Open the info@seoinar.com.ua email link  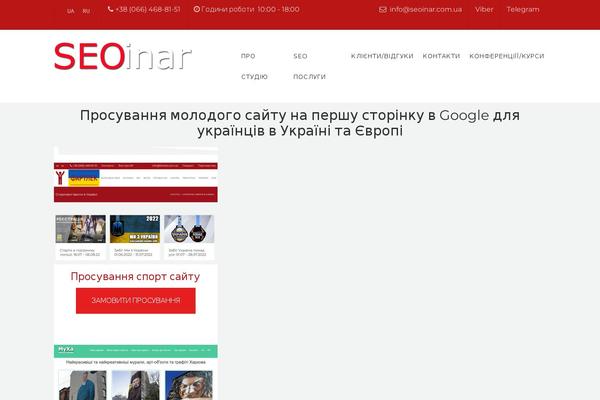[426, 10]
